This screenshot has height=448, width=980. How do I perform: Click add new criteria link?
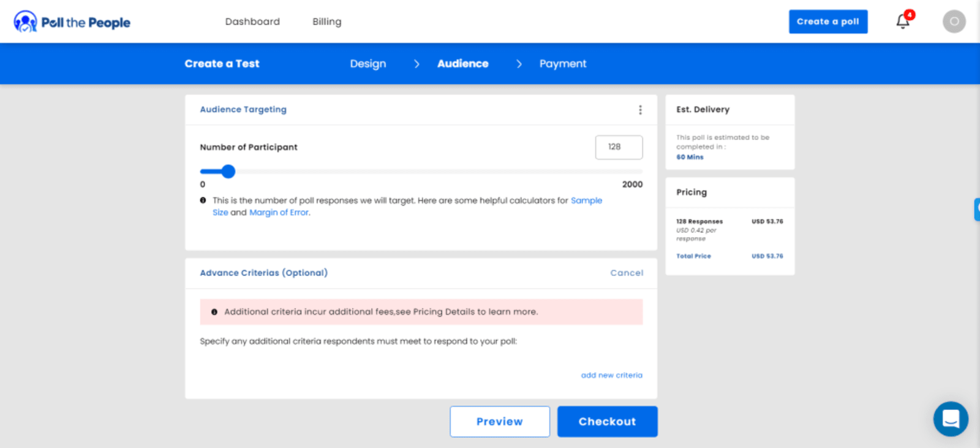612,375
